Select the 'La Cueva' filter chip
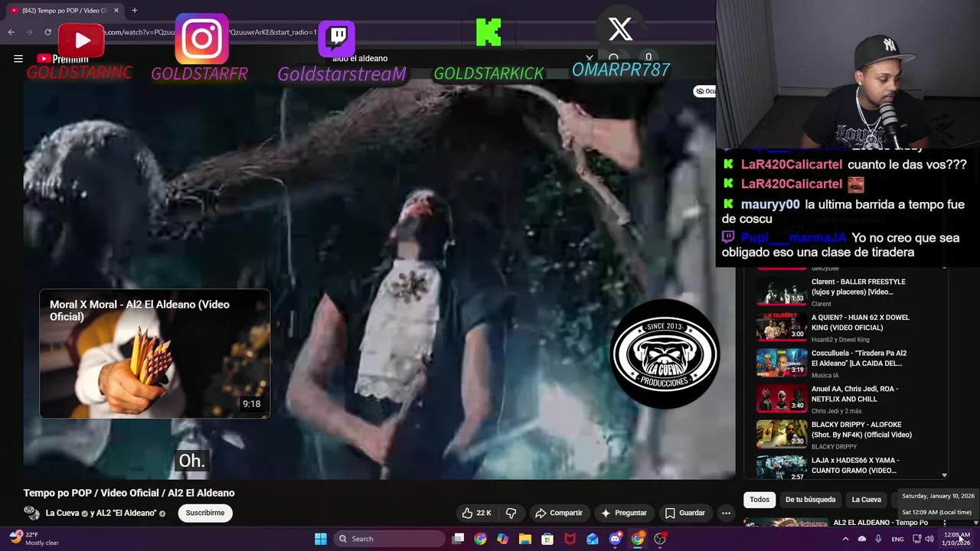The width and height of the screenshot is (980, 551). click(x=867, y=500)
